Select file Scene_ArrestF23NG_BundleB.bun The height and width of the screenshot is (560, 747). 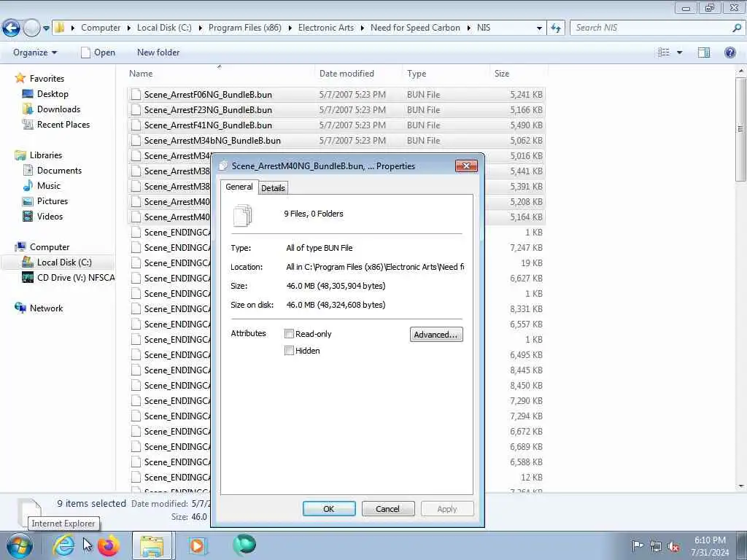point(336,110)
